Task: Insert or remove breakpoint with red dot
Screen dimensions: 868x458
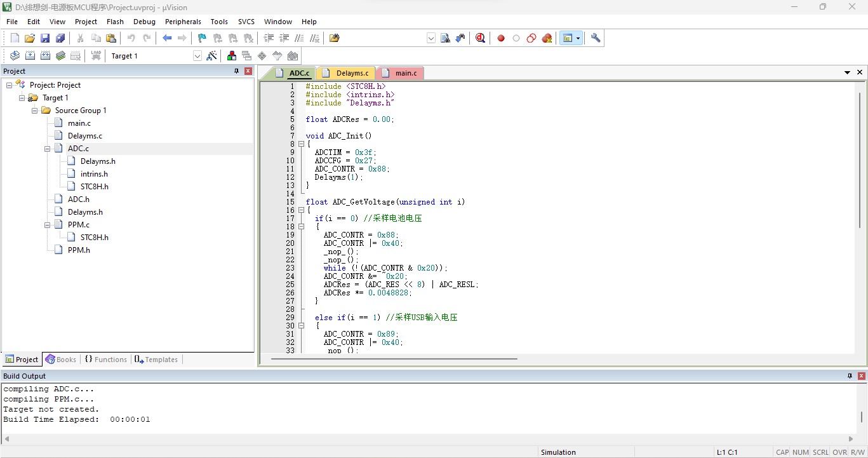Action: coord(501,38)
